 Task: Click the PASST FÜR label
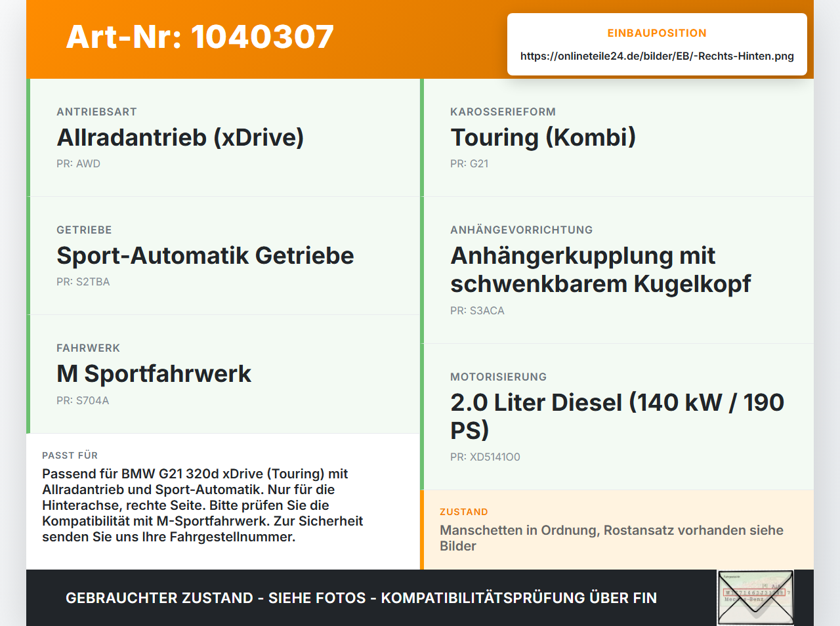pyautogui.click(x=70, y=455)
